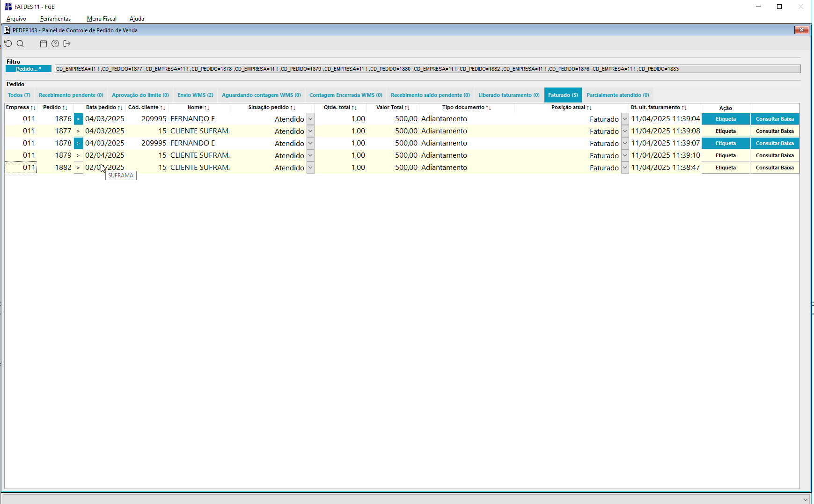Click Etiqueta for pedido 1876
The image size is (814, 504).
726,119
